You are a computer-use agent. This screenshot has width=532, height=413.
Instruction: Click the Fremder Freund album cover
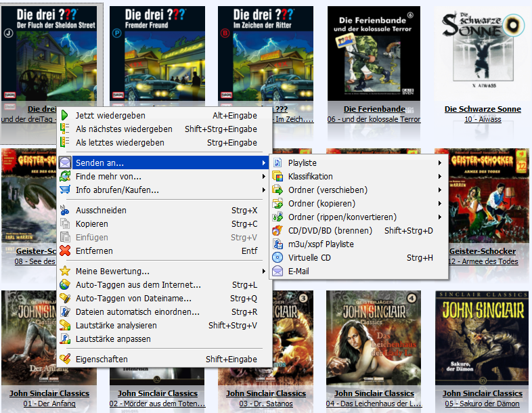tap(157, 53)
